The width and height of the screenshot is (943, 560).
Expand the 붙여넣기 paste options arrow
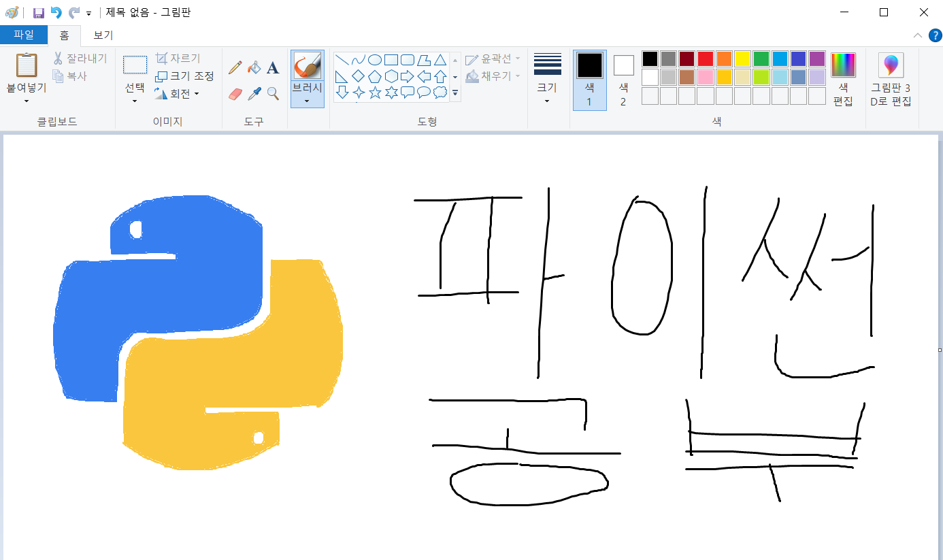(27, 101)
